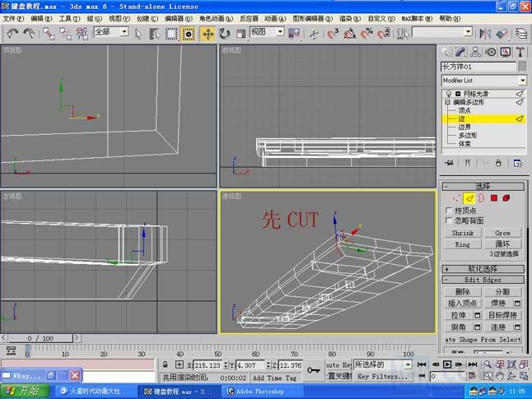The image size is (532, 399).
Task: Click the Shrink button
Action: point(463,233)
